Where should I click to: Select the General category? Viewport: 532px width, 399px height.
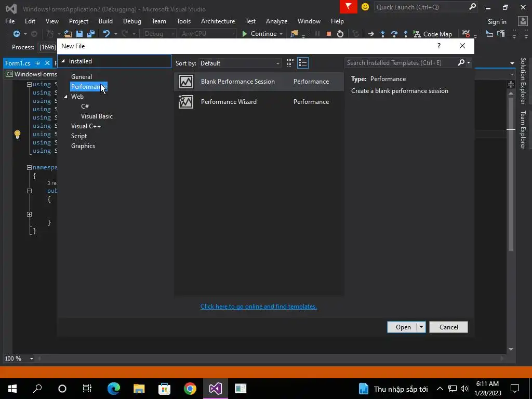[82, 77]
